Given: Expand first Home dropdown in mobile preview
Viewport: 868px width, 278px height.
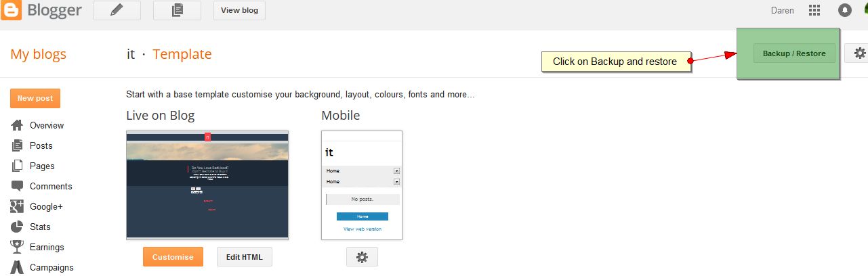Looking at the screenshot, I should tap(396, 171).
